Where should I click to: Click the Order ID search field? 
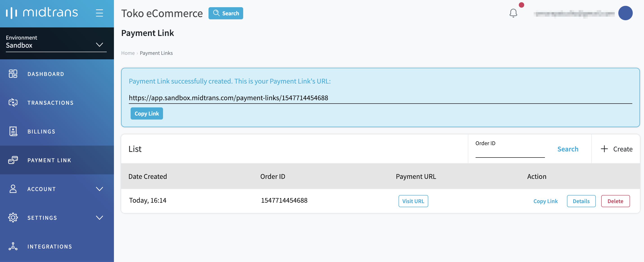(510, 152)
